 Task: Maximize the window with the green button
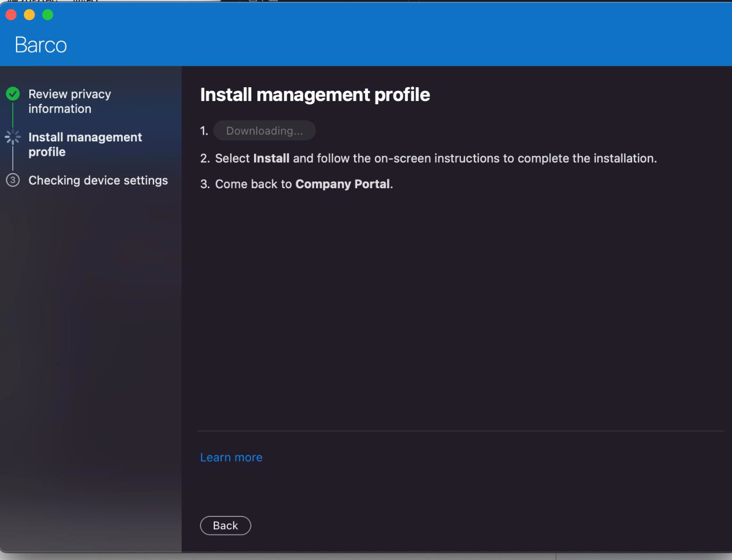tap(48, 15)
